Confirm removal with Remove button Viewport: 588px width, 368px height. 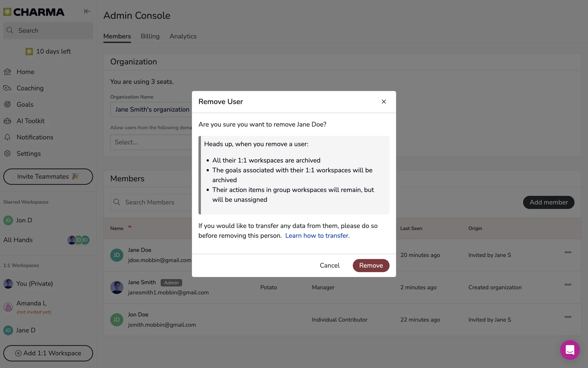[x=371, y=266]
